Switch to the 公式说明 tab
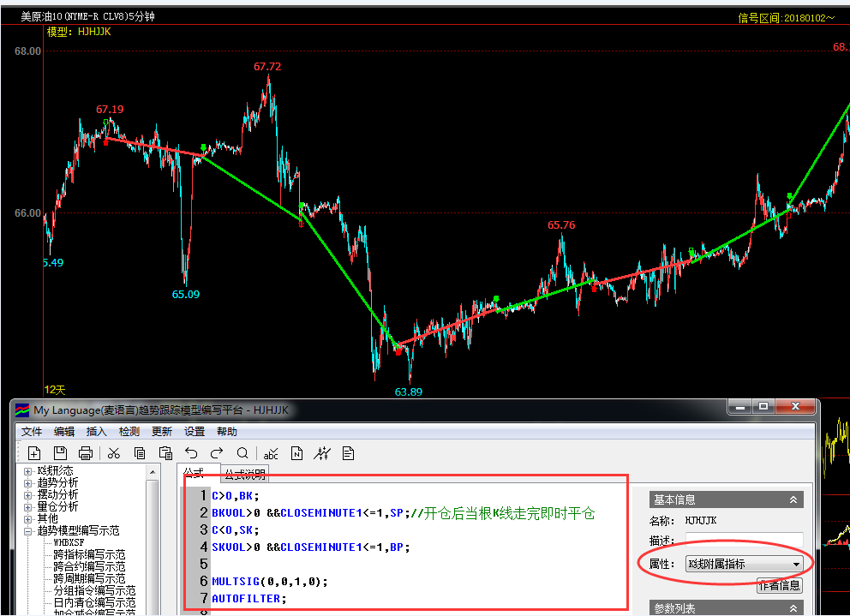The height and width of the screenshot is (616, 850). pyautogui.click(x=245, y=474)
